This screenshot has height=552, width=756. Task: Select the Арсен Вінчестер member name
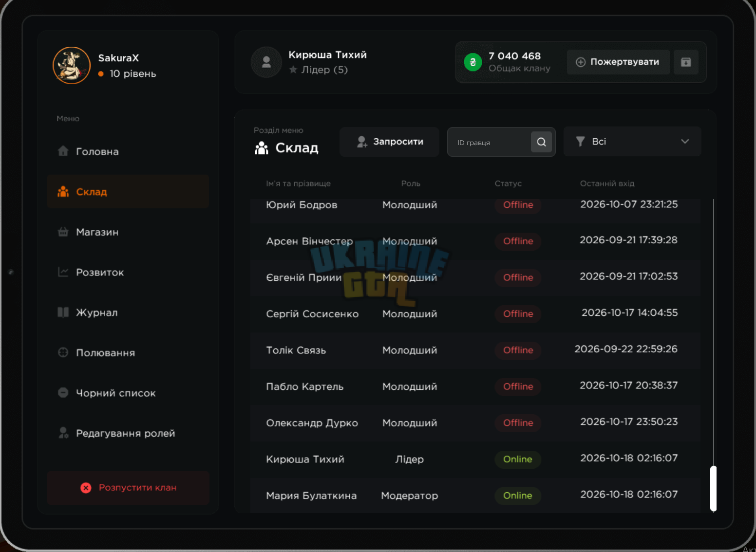(309, 241)
